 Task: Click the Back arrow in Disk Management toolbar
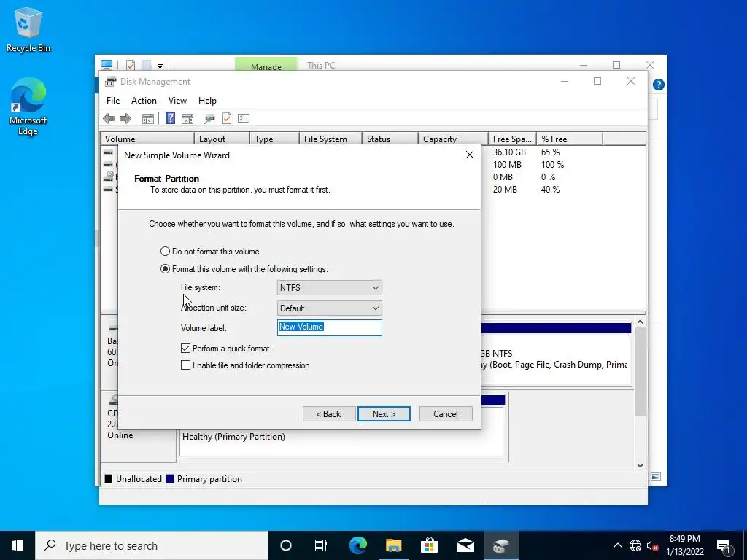point(109,118)
